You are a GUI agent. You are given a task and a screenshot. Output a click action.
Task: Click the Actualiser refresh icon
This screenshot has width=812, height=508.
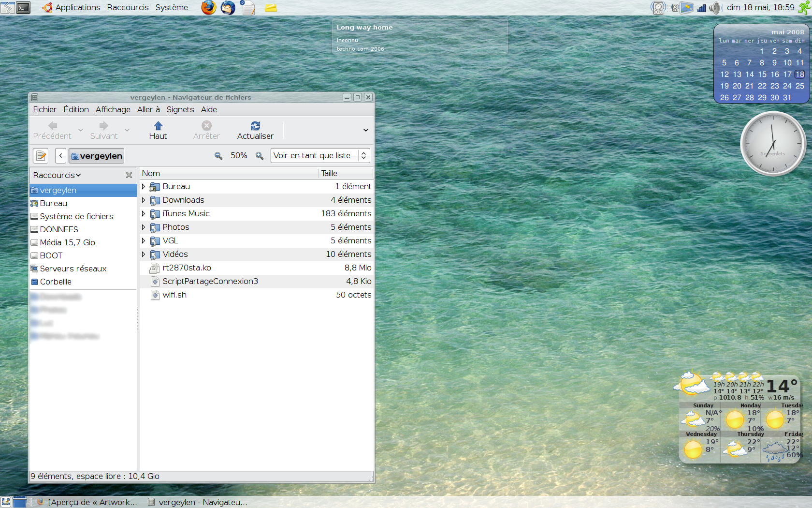click(255, 126)
